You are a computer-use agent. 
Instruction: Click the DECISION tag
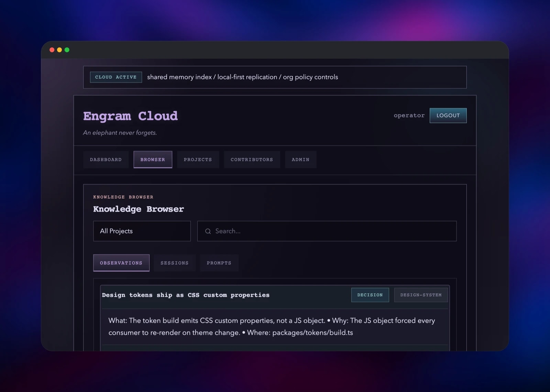[x=370, y=295]
